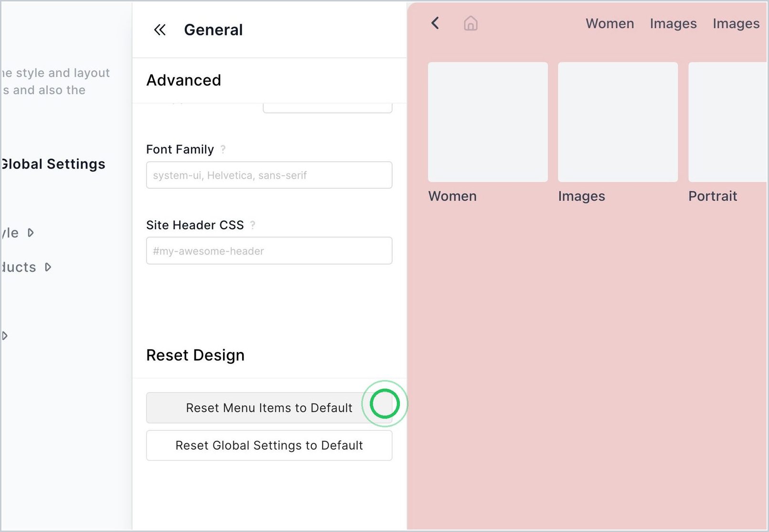Open the Portrait category thumbnail
Viewport: 769px width, 532px height.
(728, 122)
